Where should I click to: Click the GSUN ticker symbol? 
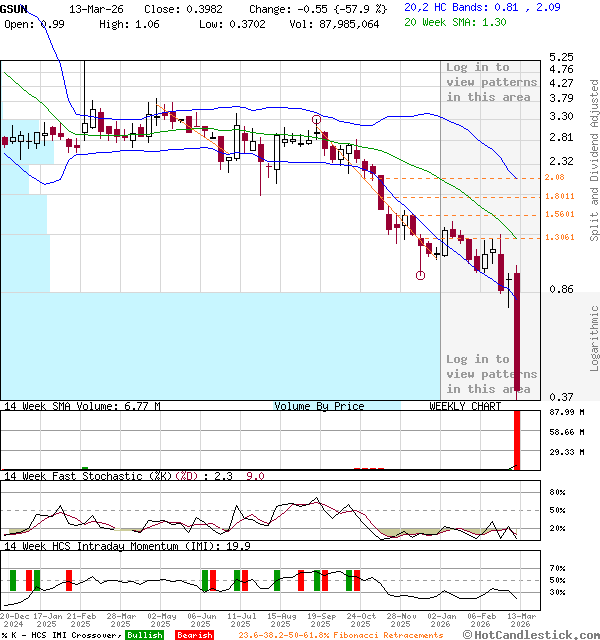pyautogui.click(x=15, y=8)
